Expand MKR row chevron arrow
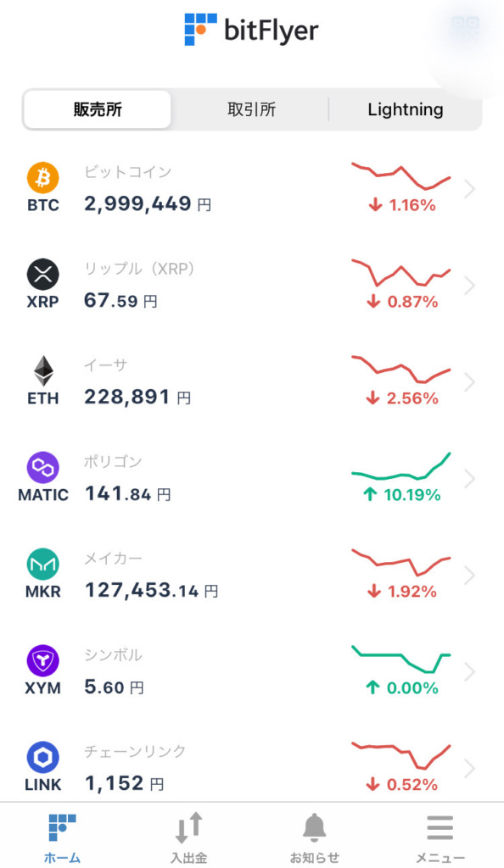The height and width of the screenshot is (868, 504). point(470,576)
